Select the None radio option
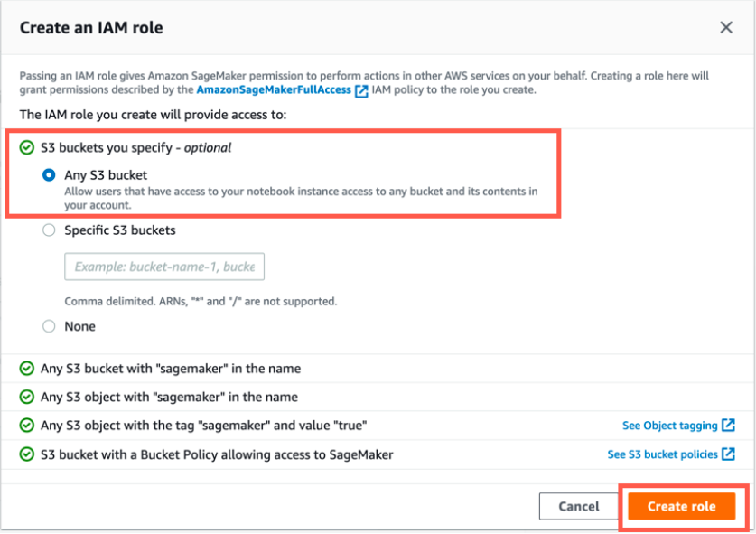 (49, 326)
